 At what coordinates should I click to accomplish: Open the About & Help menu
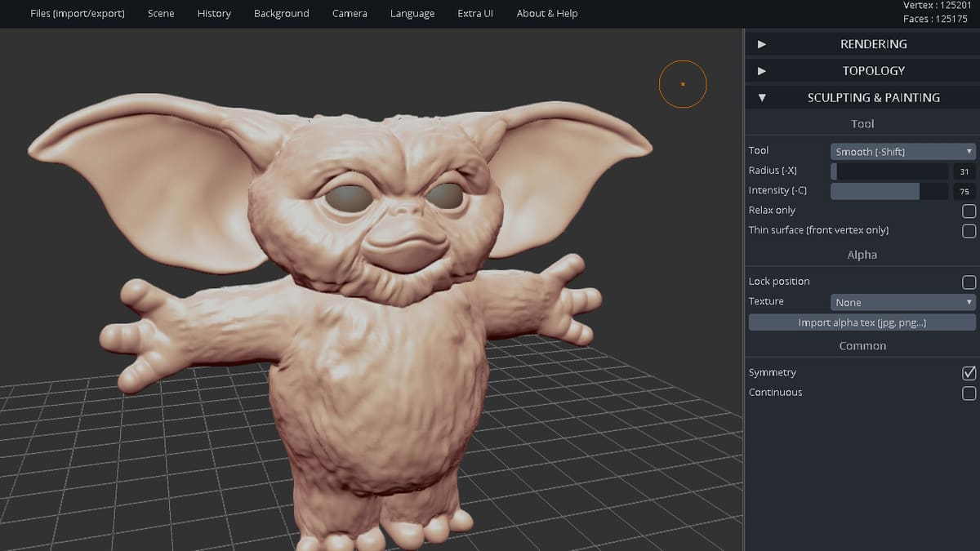[x=547, y=13]
